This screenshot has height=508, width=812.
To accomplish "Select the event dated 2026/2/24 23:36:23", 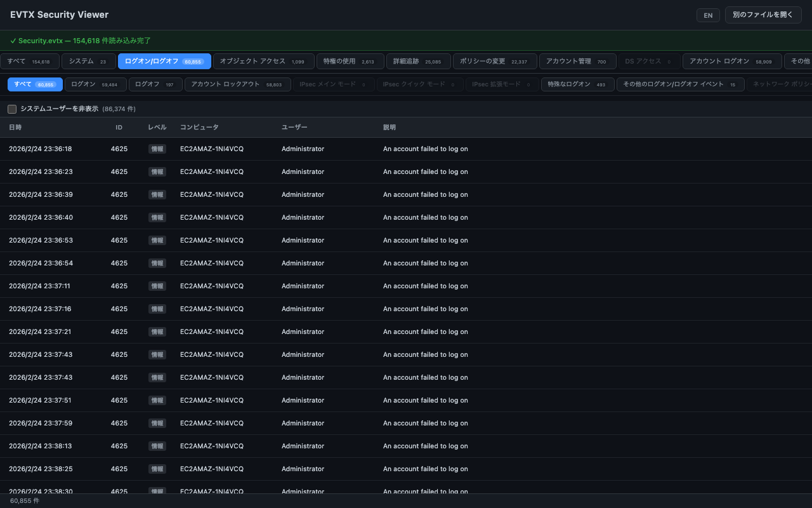I will point(406,172).
